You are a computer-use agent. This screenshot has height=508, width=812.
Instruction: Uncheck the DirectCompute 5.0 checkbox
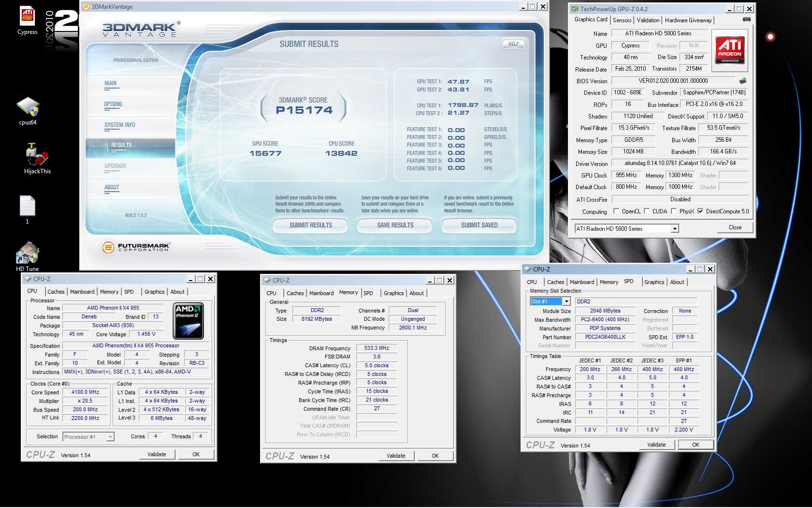pyautogui.click(x=700, y=211)
